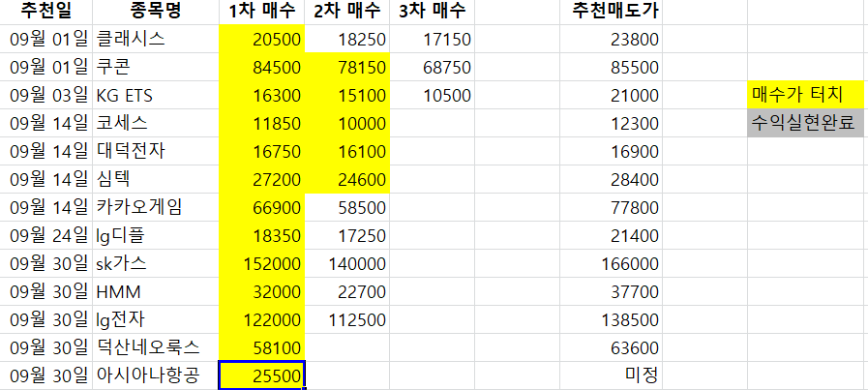
Task: Click the 카카오게임 stock name cell
Action: click(156, 207)
